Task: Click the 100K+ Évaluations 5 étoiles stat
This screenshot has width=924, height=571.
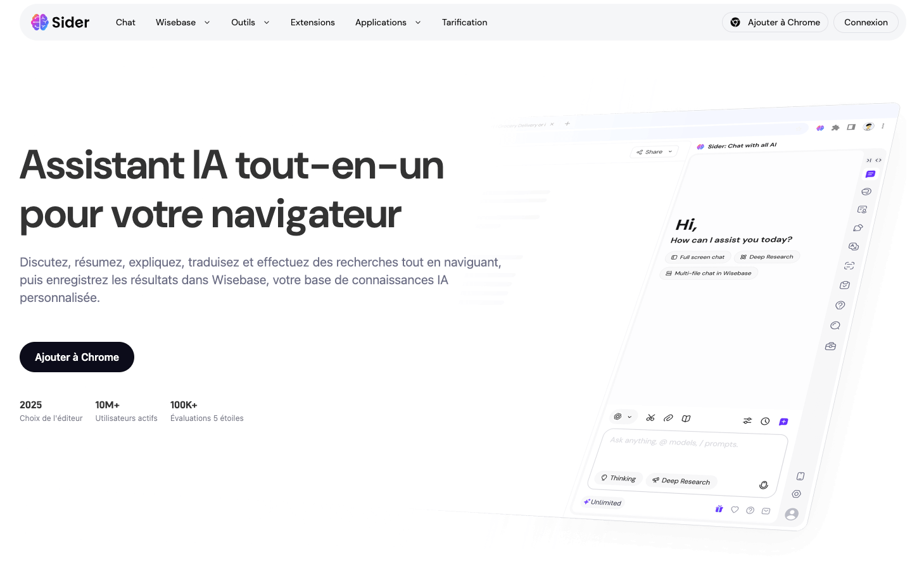Action: [x=206, y=411]
